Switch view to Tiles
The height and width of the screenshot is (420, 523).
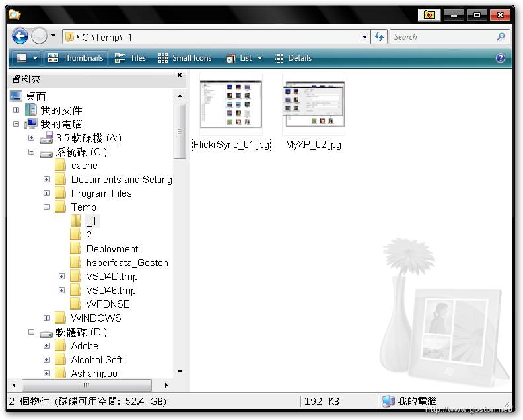130,58
